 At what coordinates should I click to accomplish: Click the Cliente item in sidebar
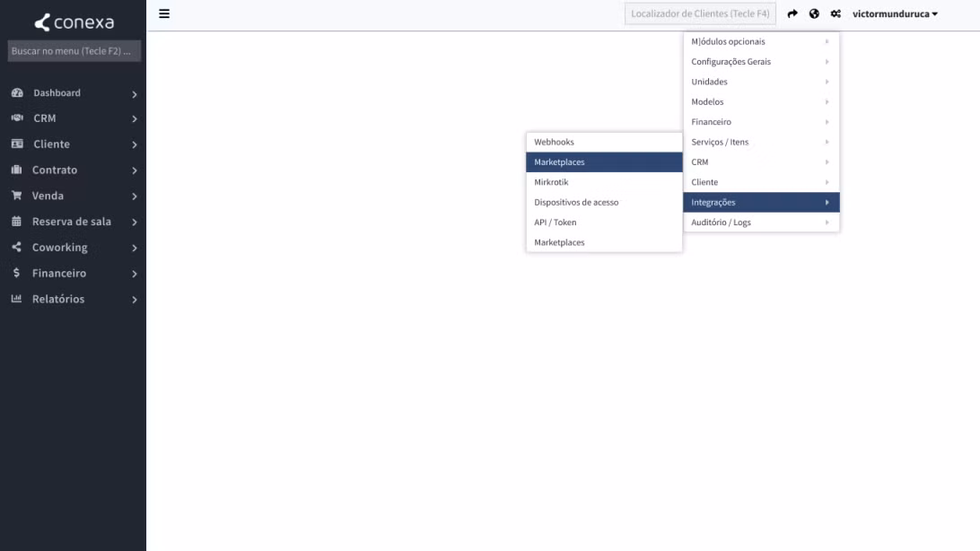click(x=51, y=144)
